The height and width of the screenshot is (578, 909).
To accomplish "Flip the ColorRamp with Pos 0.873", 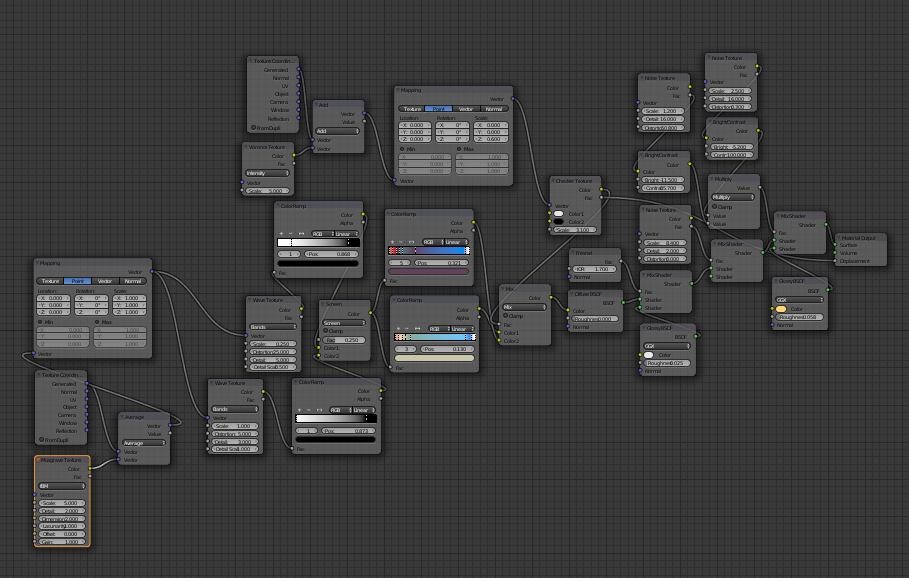I will pyautogui.click(x=319, y=410).
